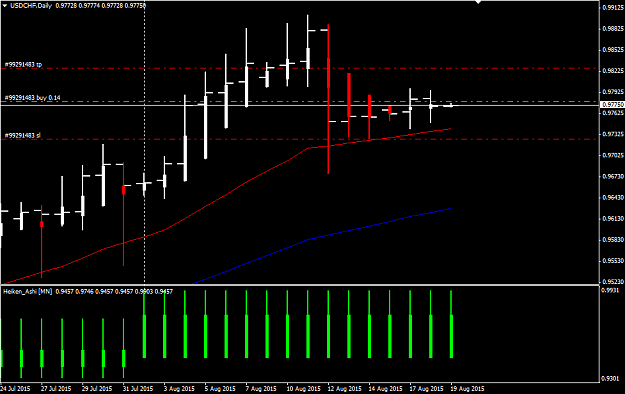Click the dropdown triangle beside USDCHF,Daily title
Screen dimensions: 625x394
(5, 6)
